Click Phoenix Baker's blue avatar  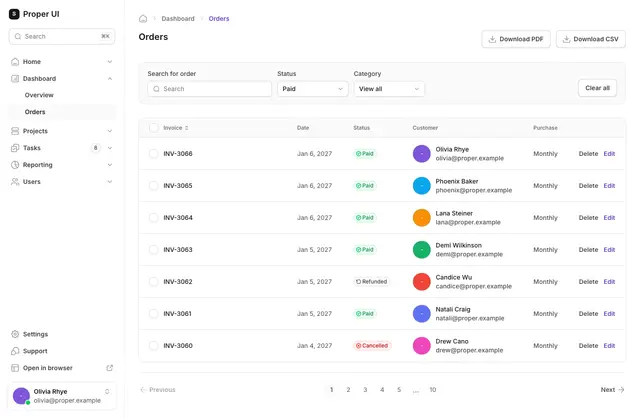click(x=422, y=186)
